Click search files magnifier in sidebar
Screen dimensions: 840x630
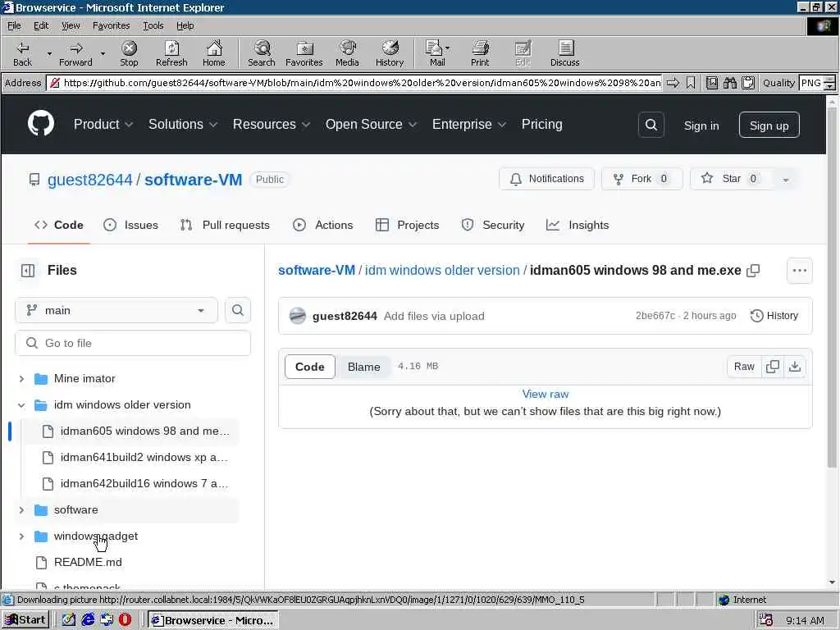[x=238, y=310]
